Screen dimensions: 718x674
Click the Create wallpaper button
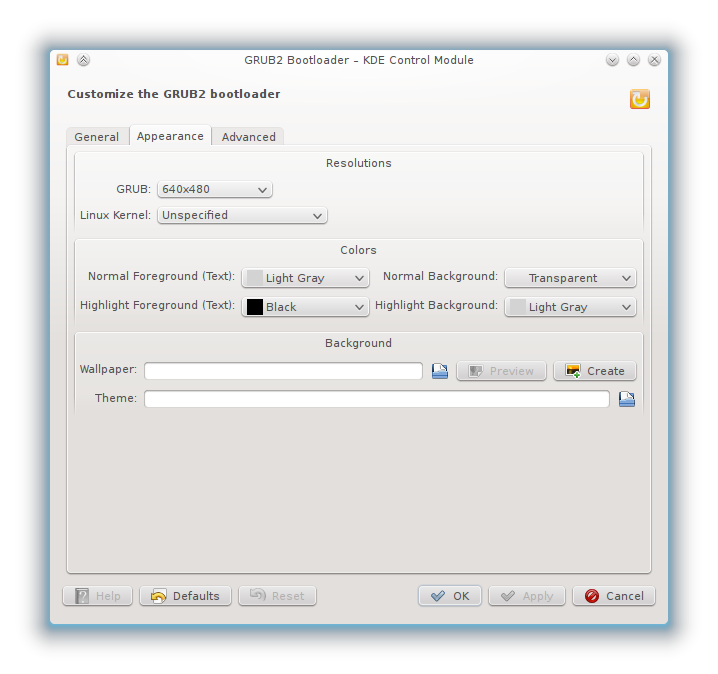pos(595,371)
